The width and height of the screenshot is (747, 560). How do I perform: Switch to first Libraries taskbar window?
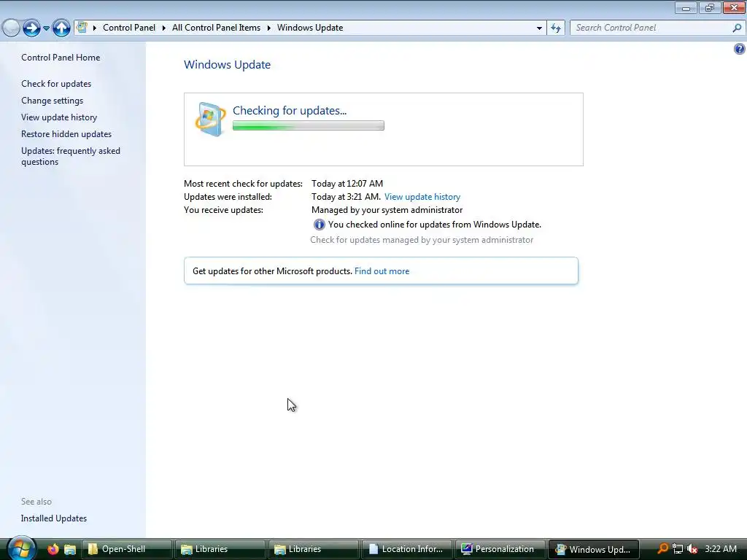[220, 549]
